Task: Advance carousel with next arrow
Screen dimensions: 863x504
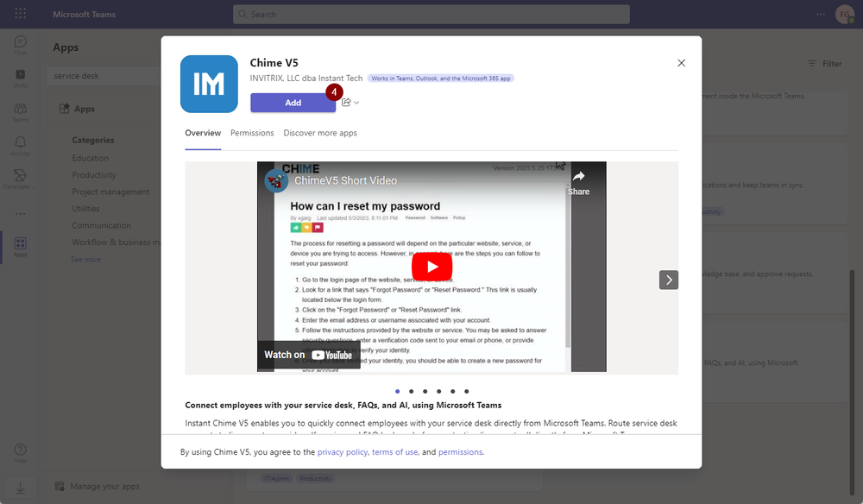Action: pyautogui.click(x=669, y=280)
